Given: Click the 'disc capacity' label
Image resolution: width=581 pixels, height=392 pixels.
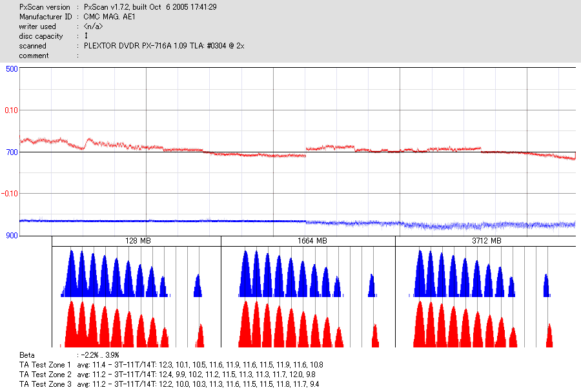Looking at the screenshot, I should pyautogui.click(x=41, y=36).
